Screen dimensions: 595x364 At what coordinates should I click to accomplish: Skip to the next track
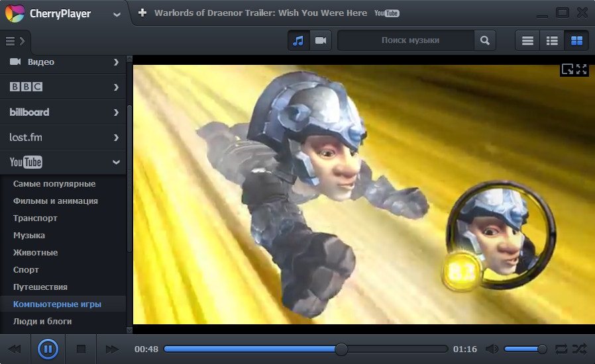point(113,349)
